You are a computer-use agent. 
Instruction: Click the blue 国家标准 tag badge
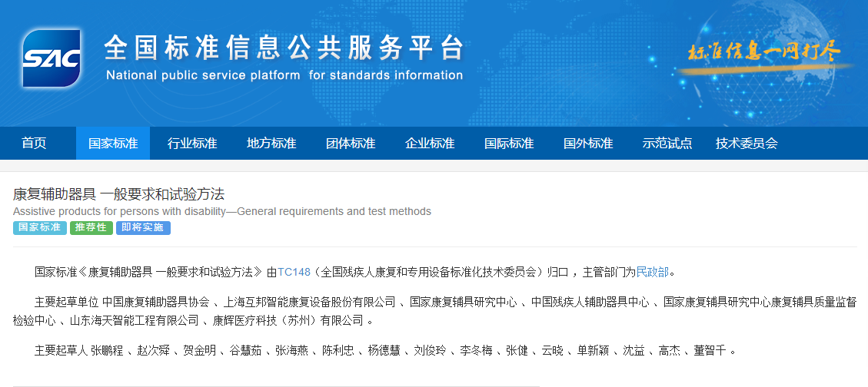pos(39,228)
